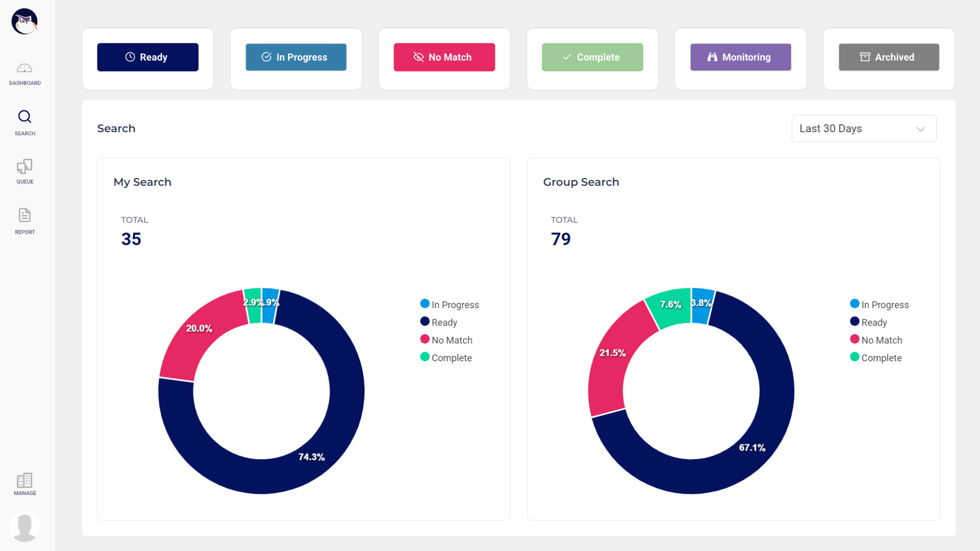Toggle No Match legend in Group Search
The height and width of the screenshot is (551, 980).
pos(876,340)
